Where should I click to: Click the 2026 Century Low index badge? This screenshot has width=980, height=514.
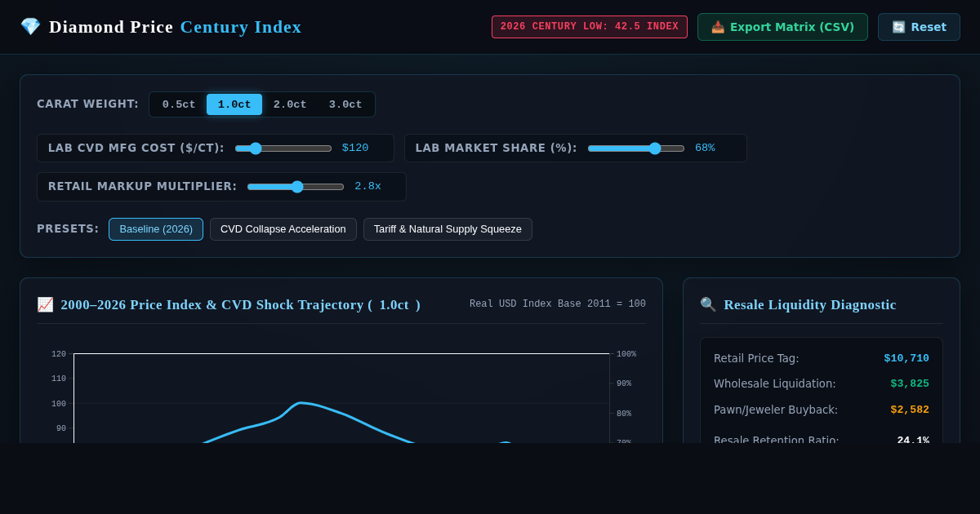click(x=590, y=27)
